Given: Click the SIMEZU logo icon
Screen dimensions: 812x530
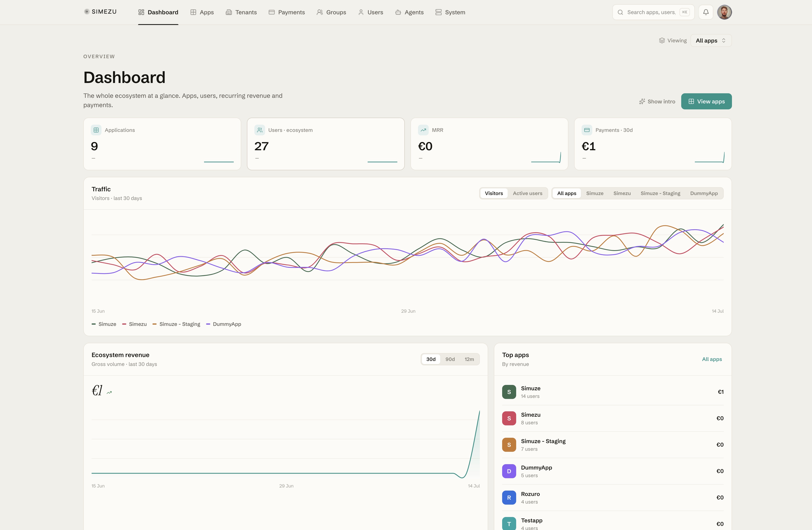Looking at the screenshot, I should (x=87, y=12).
